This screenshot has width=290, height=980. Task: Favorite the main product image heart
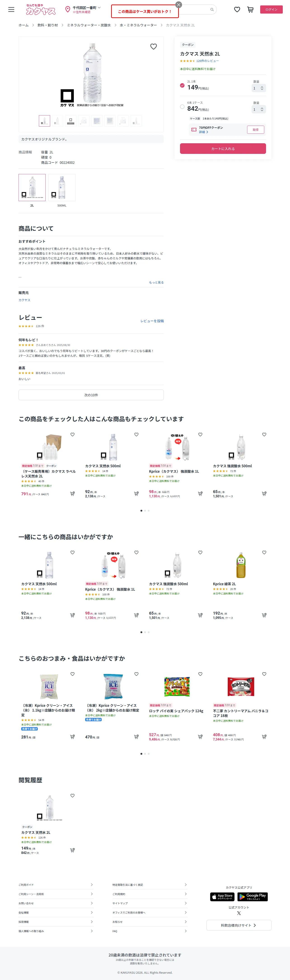(154, 46)
